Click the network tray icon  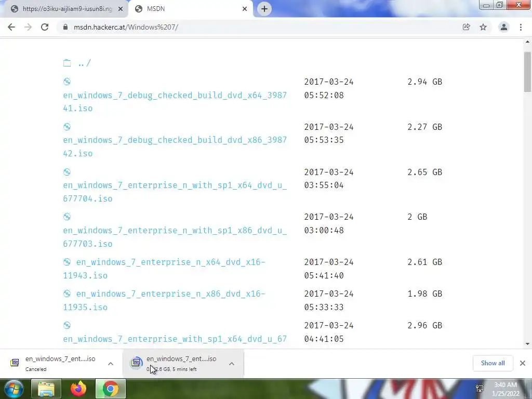(480, 389)
